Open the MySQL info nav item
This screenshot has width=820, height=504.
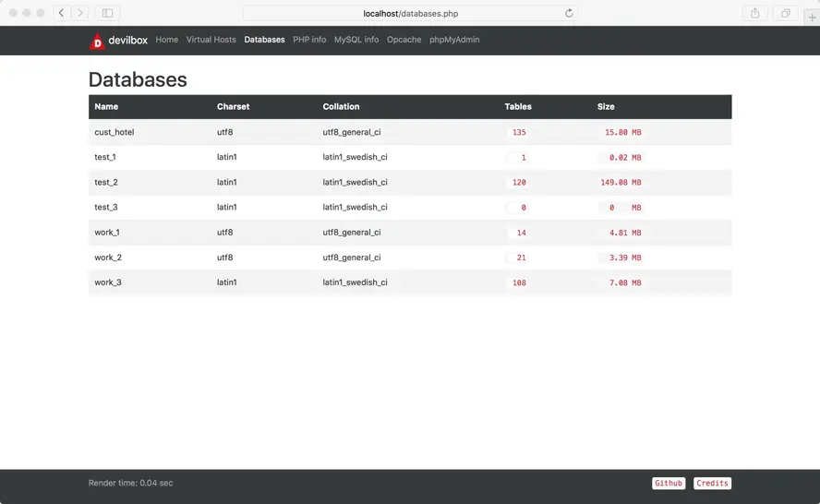coord(356,40)
